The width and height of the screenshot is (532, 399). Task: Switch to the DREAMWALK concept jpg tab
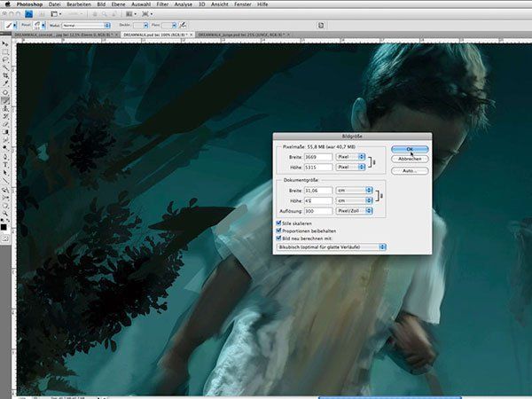65,35
